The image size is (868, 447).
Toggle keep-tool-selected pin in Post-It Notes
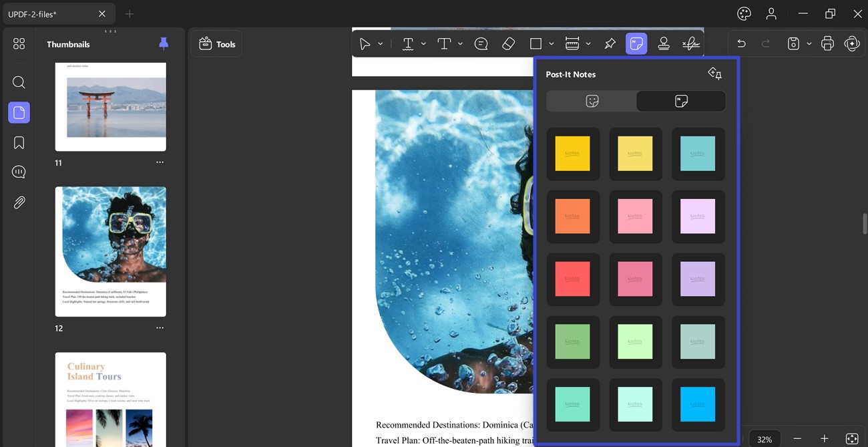(714, 73)
